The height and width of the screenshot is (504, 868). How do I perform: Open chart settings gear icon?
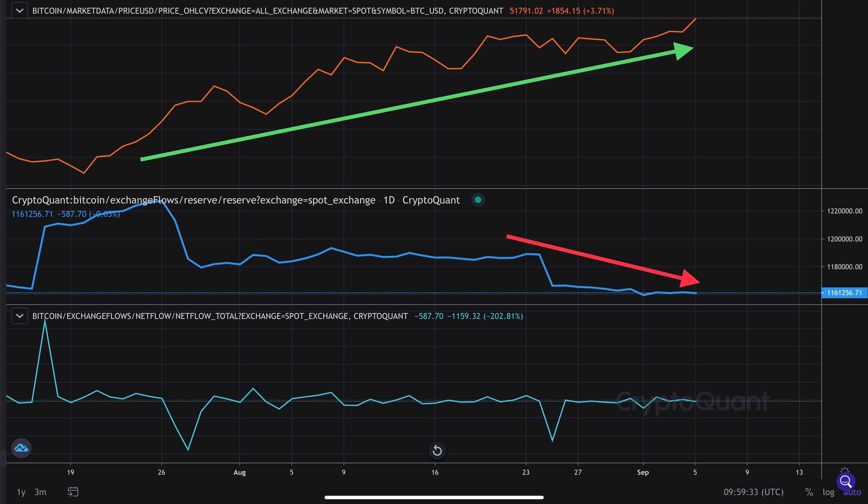click(845, 471)
